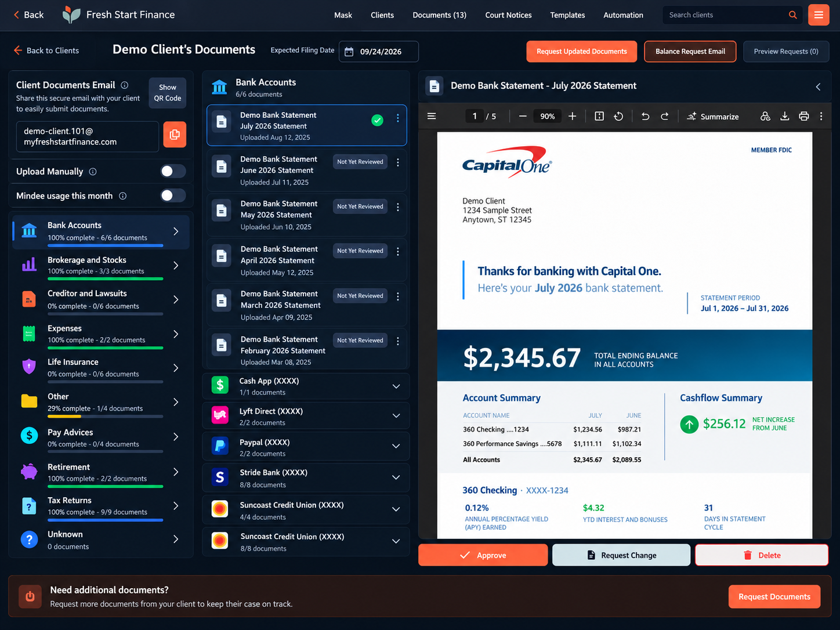This screenshot has width=840, height=630.
Task: Copy the client documents email address
Action: [x=175, y=135]
